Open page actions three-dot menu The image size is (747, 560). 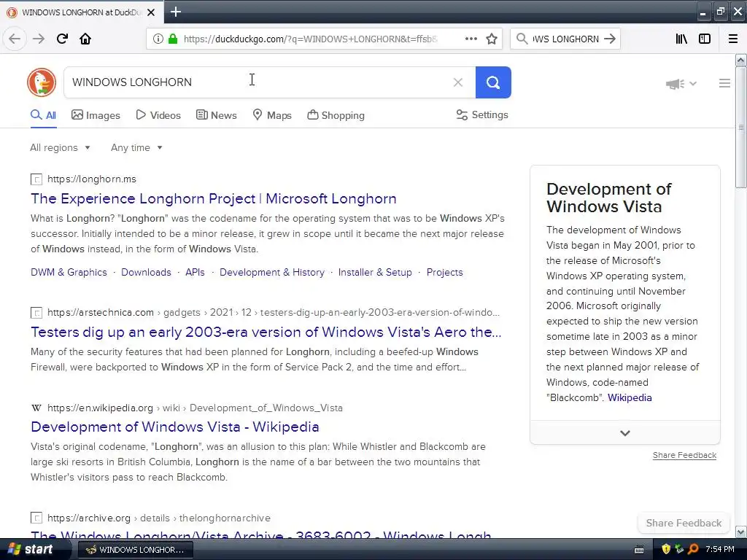(471, 39)
